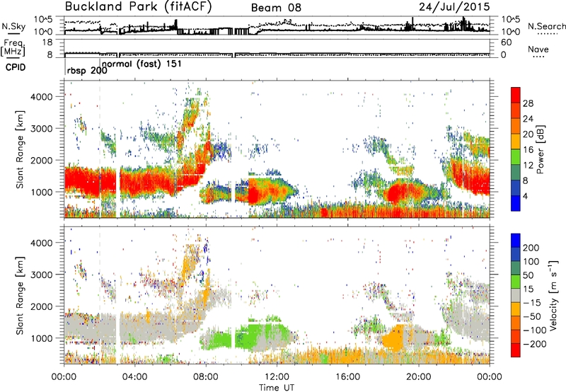Click the 'Nave' legend label

pyautogui.click(x=538, y=49)
